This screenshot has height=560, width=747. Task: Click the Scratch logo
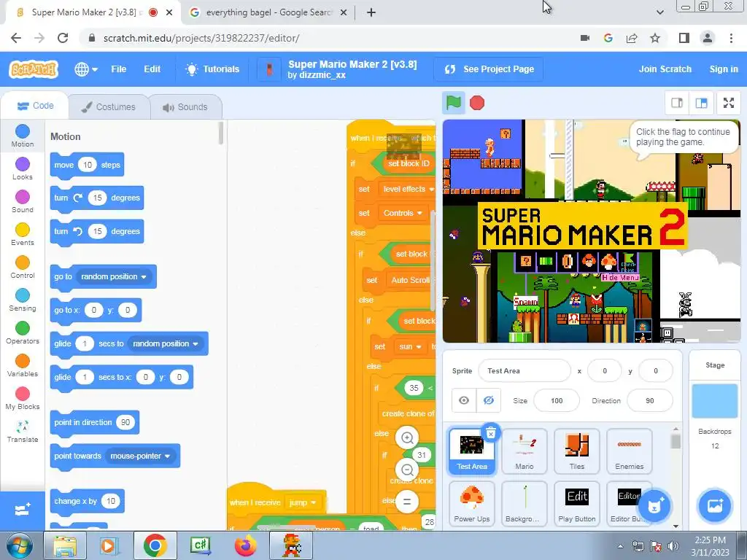(34, 69)
